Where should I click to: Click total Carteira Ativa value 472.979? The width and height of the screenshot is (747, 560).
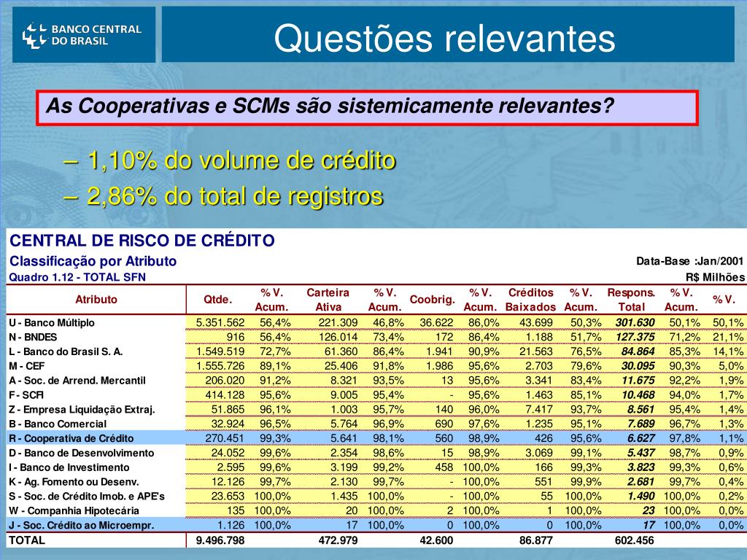(338, 540)
